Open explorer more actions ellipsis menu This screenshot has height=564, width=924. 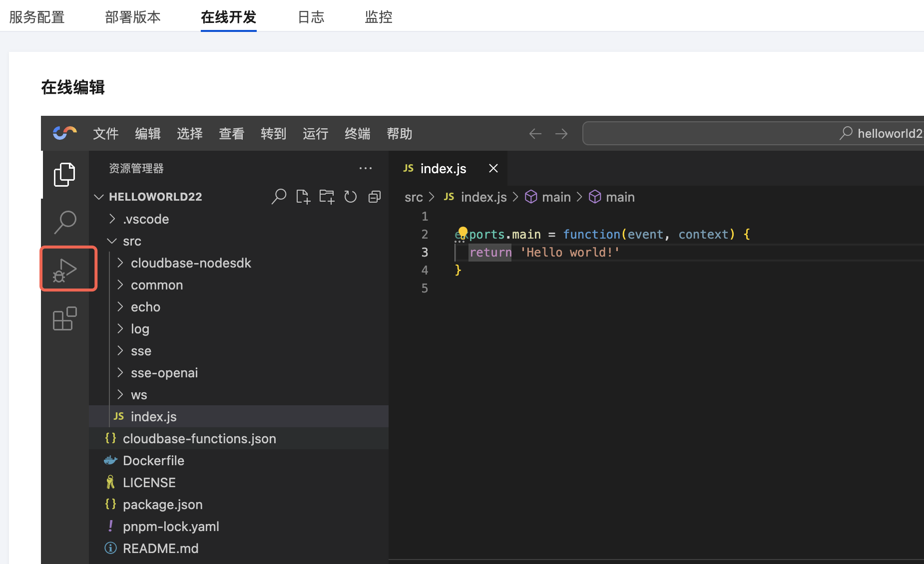point(366,169)
